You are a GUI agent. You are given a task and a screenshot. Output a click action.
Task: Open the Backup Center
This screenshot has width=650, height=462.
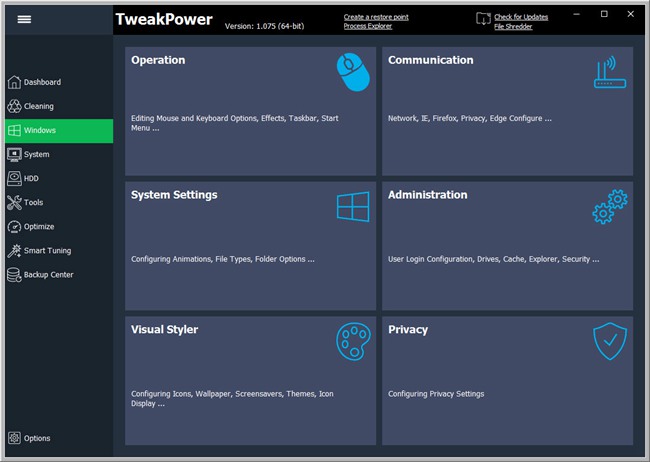(x=59, y=275)
